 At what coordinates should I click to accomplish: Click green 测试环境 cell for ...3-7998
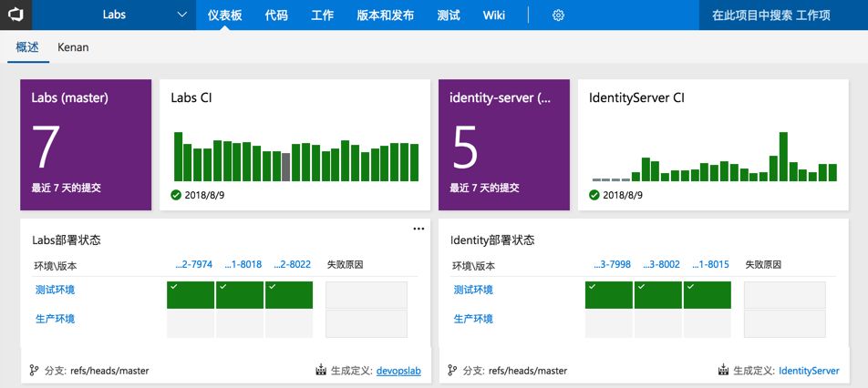pyautogui.click(x=609, y=295)
